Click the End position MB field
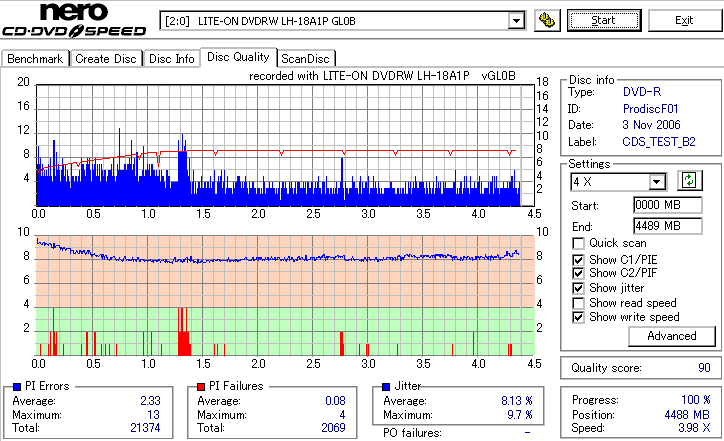Screen dimensions: 724x441 tap(668, 226)
